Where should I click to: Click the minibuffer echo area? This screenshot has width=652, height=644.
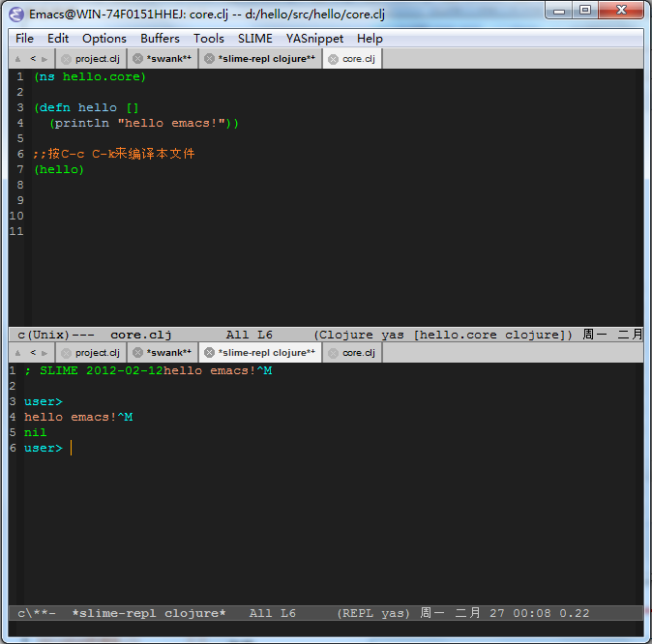326,629
